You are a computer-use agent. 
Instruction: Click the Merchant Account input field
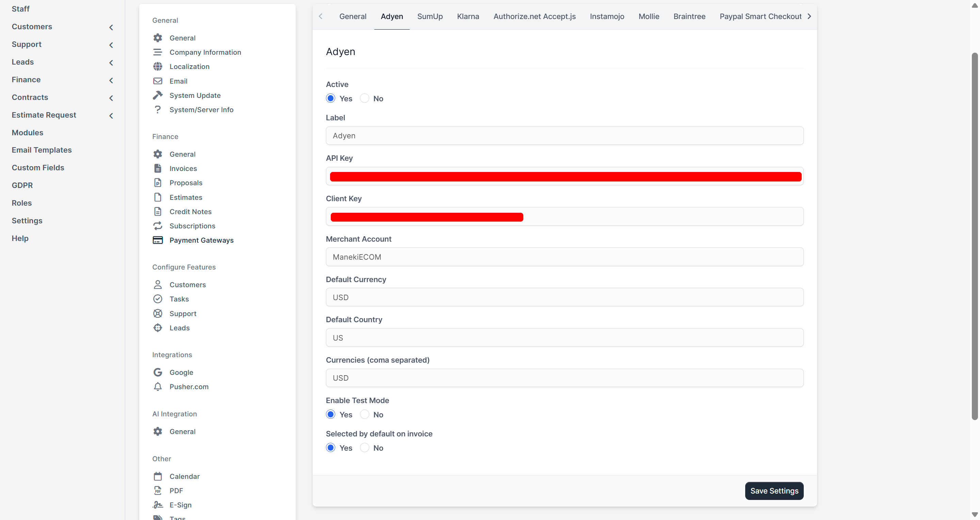[x=564, y=257]
